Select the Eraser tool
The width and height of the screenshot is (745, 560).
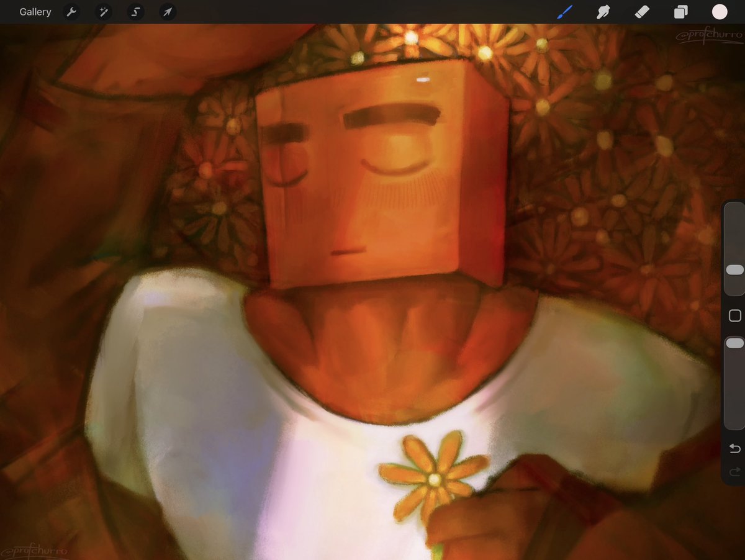642,12
